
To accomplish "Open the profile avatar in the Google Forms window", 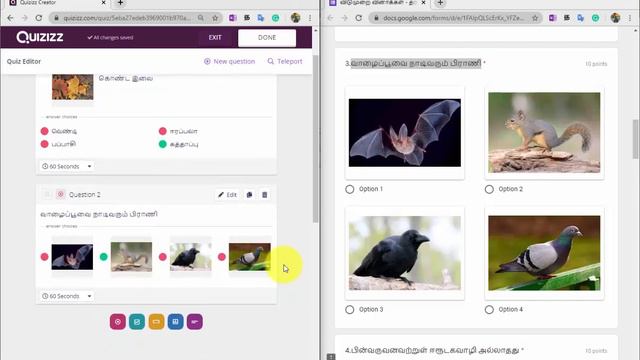I will [x=616, y=18].
